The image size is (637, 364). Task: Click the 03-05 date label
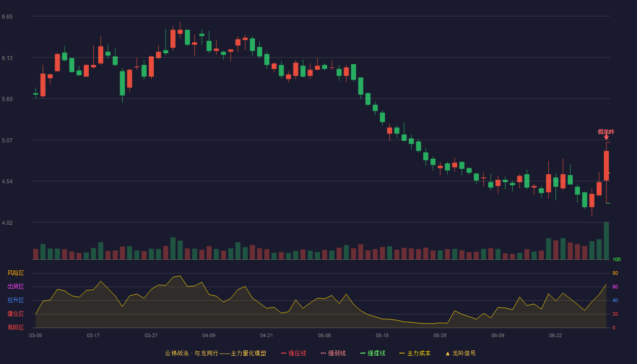pos(35,335)
